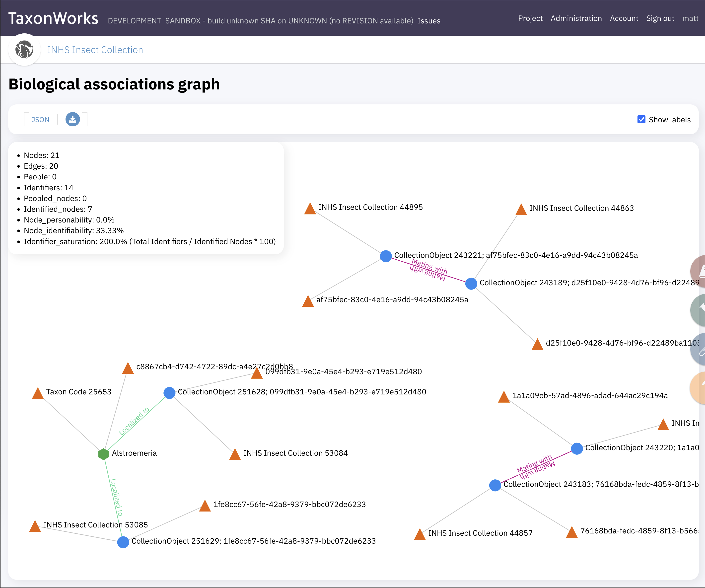
Task: Navigate to the Issues page
Action: pyautogui.click(x=429, y=21)
